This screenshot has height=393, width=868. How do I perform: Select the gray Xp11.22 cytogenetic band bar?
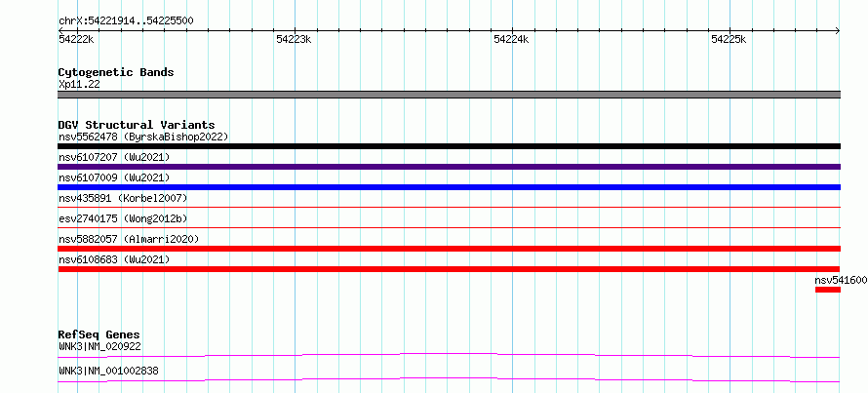pyautogui.click(x=449, y=95)
